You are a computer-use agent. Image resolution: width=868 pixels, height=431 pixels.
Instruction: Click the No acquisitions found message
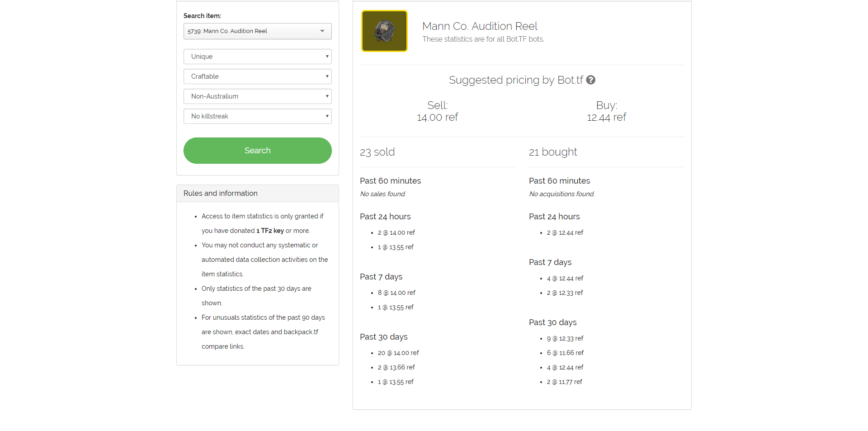(x=561, y=194)
